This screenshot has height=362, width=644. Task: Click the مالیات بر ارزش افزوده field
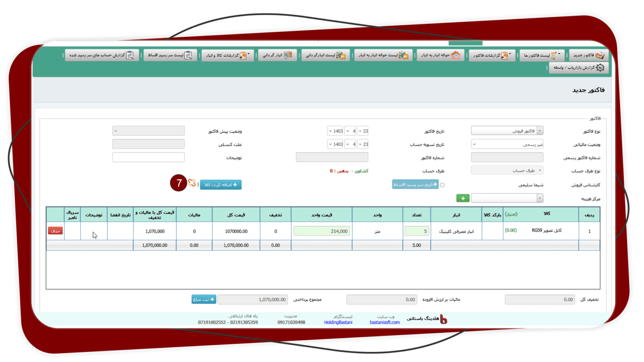point(382,299)
